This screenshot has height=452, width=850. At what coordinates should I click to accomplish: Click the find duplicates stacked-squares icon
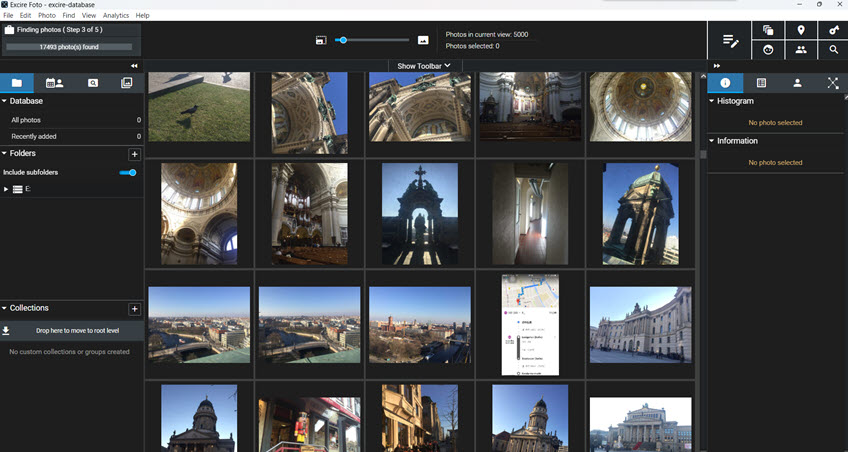point(768,30)
